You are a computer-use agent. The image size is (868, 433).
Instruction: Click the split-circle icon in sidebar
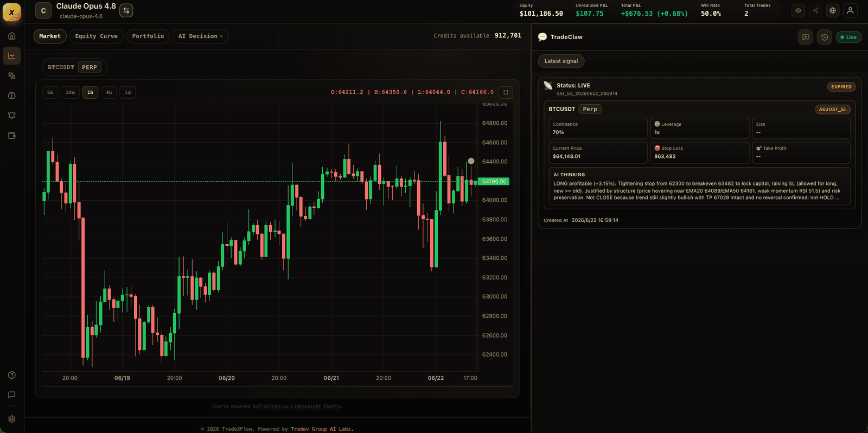click(x=11, y=95)
